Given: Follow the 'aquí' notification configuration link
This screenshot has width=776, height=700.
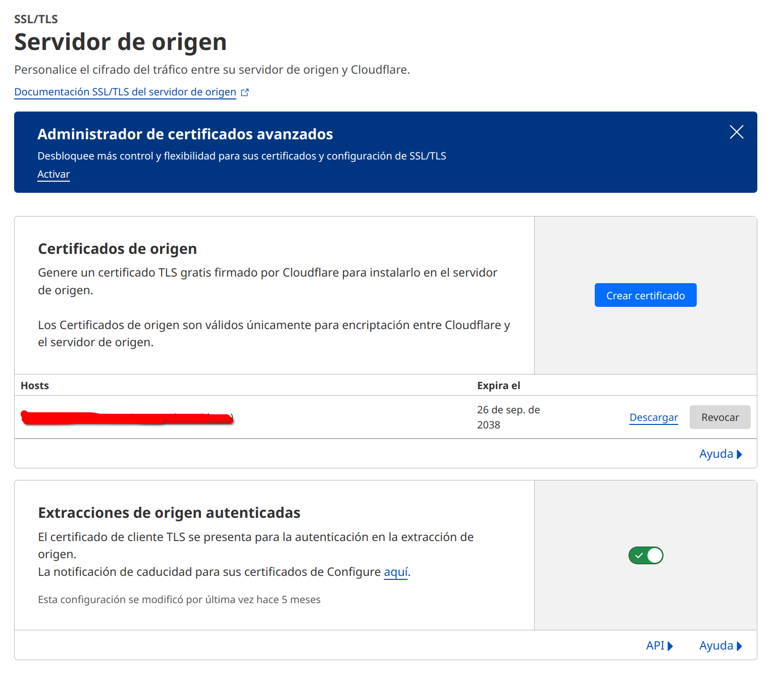Looking at the screenshot, I should 395,572.
